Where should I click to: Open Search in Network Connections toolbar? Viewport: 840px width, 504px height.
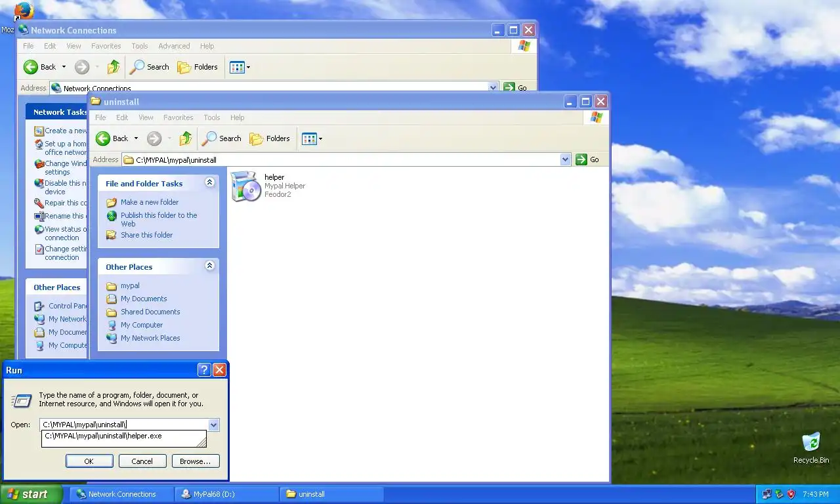[x=150, y=67]
